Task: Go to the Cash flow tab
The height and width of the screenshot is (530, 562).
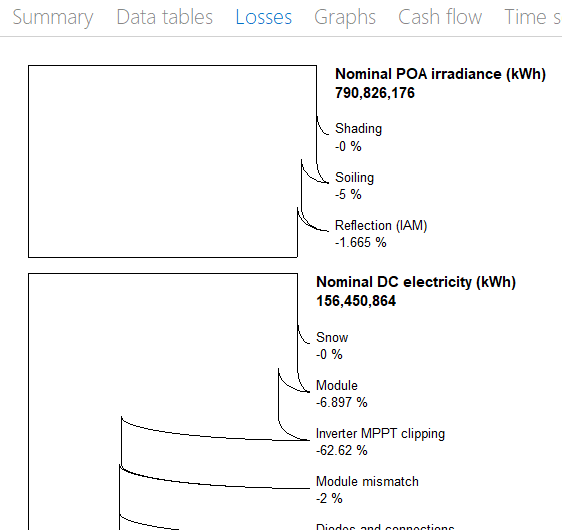Action: pos(440,17)
